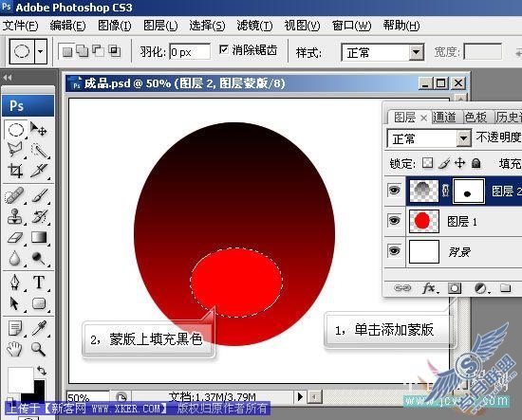Hide the 背景 layer
Viewport: 522px width, 420px height.
tap(395, 250)
